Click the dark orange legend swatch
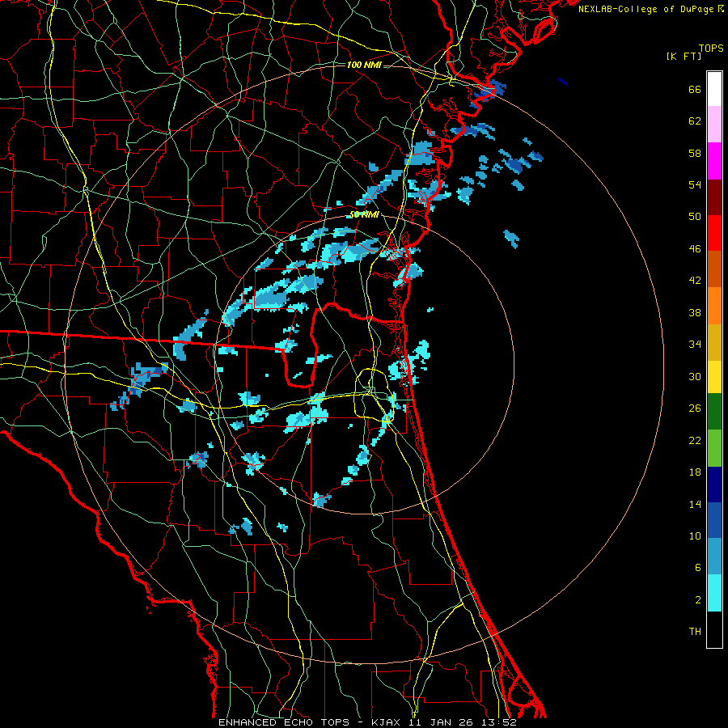The height and width of the screenshot is (728, 728). 714,269
